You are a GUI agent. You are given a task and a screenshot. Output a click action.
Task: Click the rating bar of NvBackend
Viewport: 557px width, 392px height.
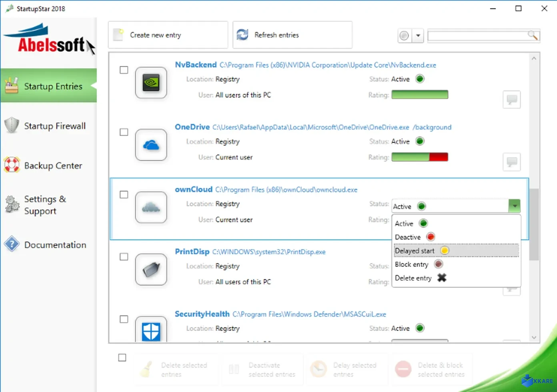[x=420, y=94]
